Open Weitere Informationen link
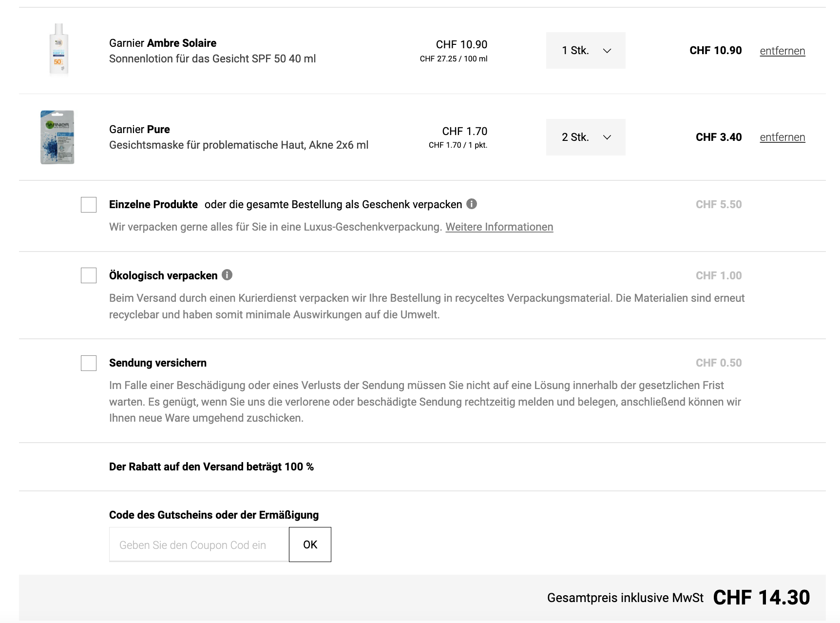The height and width of the screenshot is (623, 840). (499, 227)
